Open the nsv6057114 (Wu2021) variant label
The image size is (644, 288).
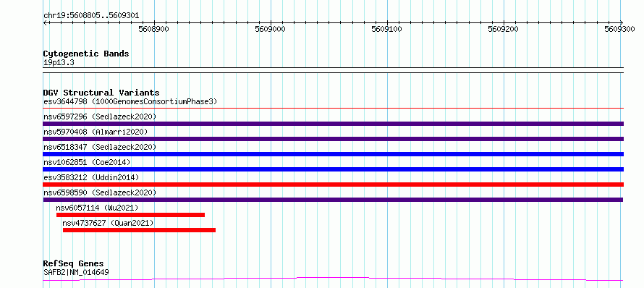tap(98, 208)
